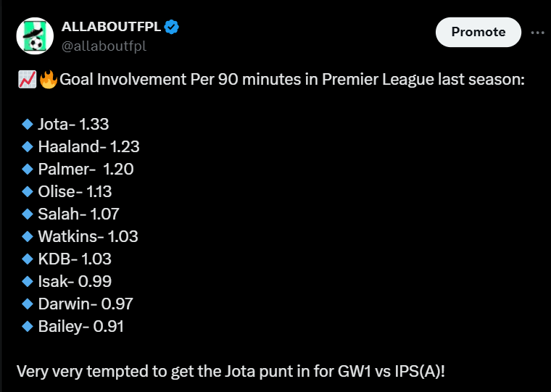The width and height of the screenshot is (551, 392).
Task: Click the diamond bullet beside Olise
Action: click(28, 191)
